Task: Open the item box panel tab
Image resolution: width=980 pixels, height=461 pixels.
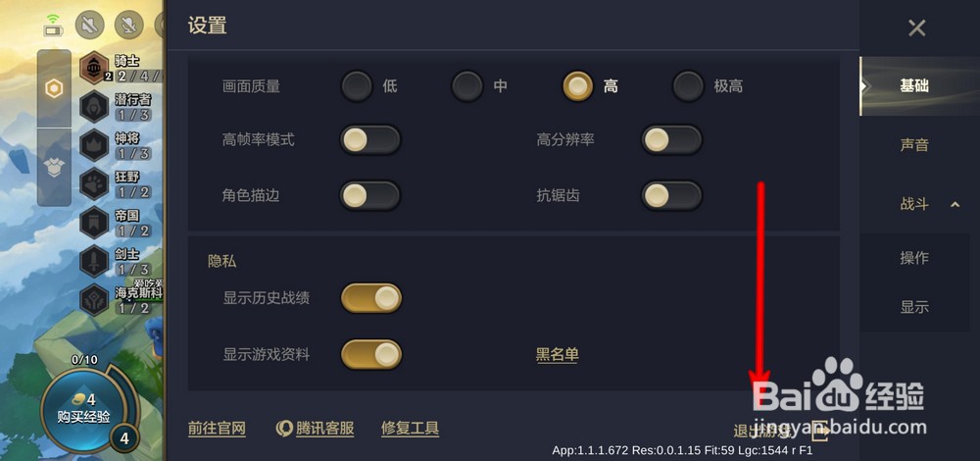Action: [54, 167]
